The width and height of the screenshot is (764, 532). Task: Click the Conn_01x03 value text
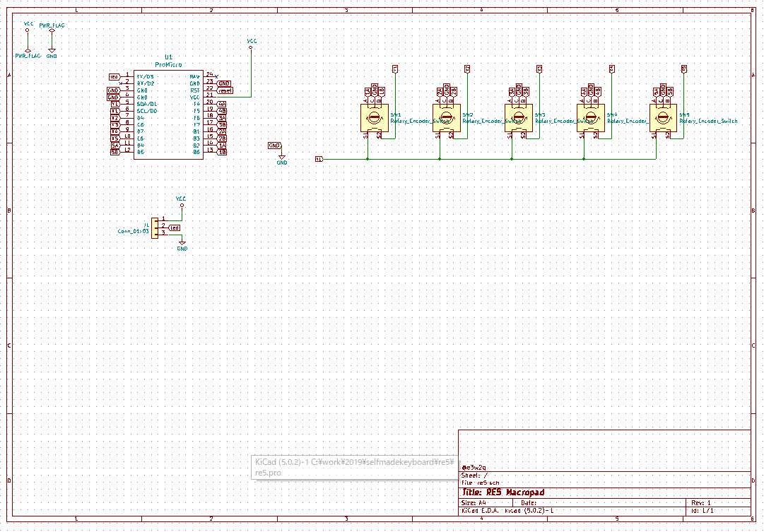click(x=133, y=231)
